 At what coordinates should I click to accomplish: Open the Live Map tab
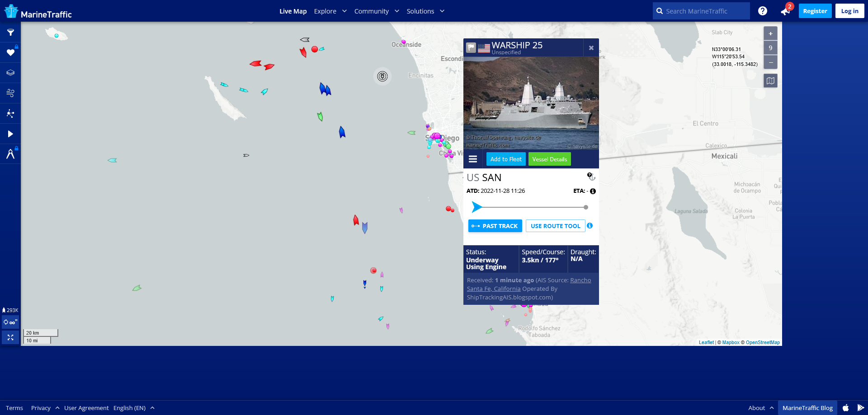point(293,11)
